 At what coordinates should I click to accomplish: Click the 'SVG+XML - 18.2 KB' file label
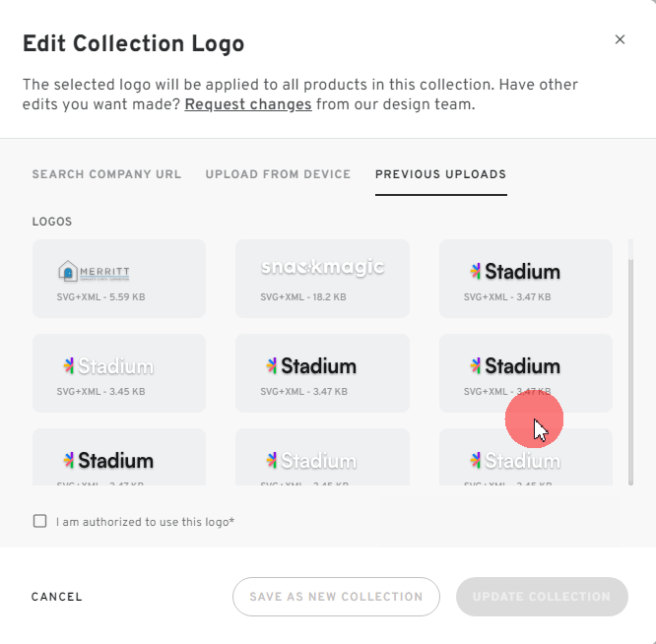click(x=303, y=297)
